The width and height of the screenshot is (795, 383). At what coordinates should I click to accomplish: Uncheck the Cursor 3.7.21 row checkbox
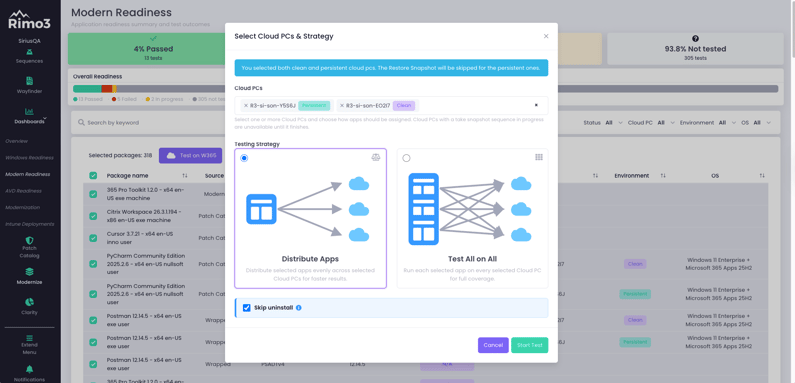(93, 238)
